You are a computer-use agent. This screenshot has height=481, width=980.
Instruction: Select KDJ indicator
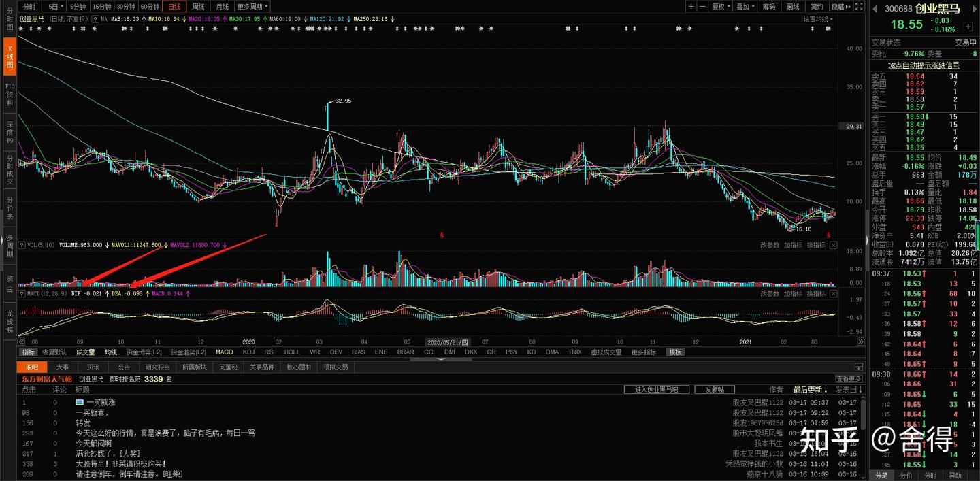point(248,352)
